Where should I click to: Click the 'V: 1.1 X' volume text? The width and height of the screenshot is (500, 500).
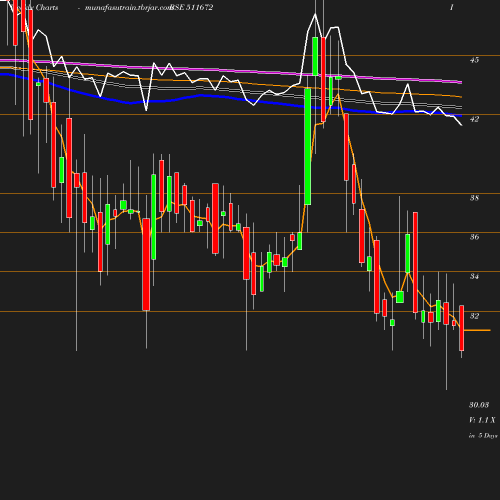click(482, 420)
